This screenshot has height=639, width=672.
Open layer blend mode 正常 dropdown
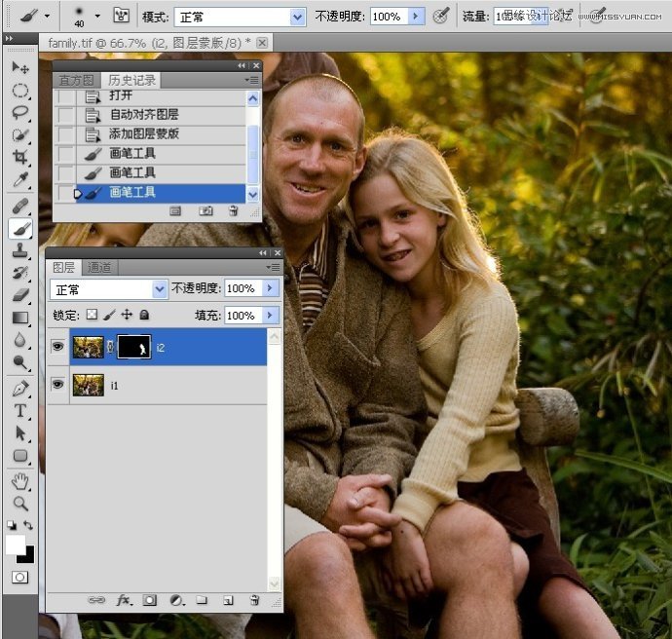(160, 289)
